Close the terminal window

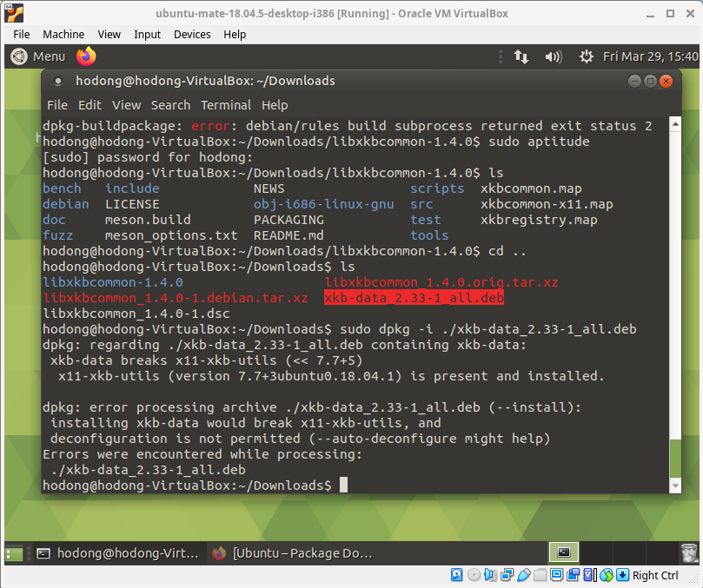click(x=667, y=81)
